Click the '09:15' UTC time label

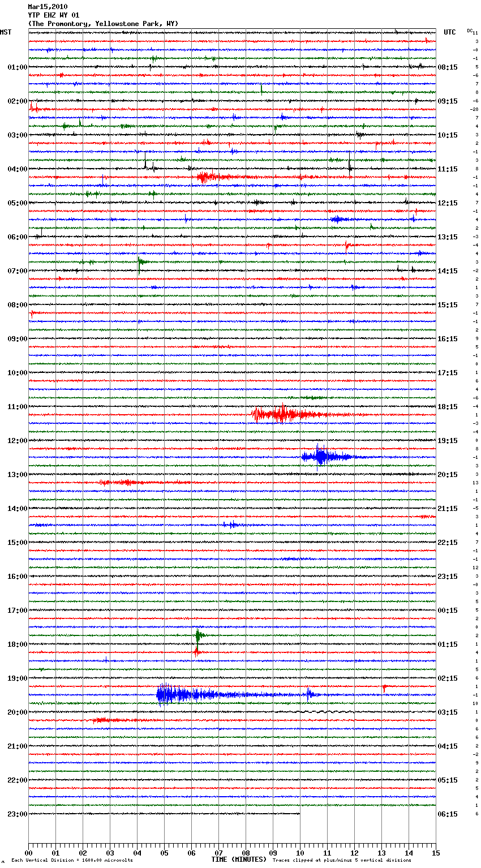pos(448,101)
